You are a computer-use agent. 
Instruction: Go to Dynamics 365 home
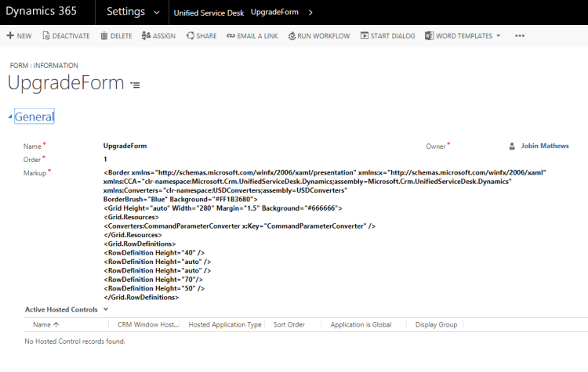(x=41, y=11)
